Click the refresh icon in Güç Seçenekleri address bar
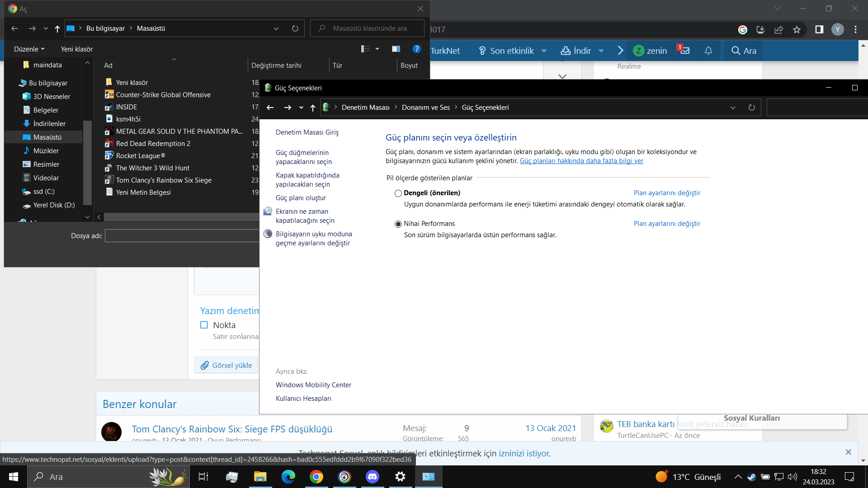Screen dimensions: 868x488 coord(751,108)
